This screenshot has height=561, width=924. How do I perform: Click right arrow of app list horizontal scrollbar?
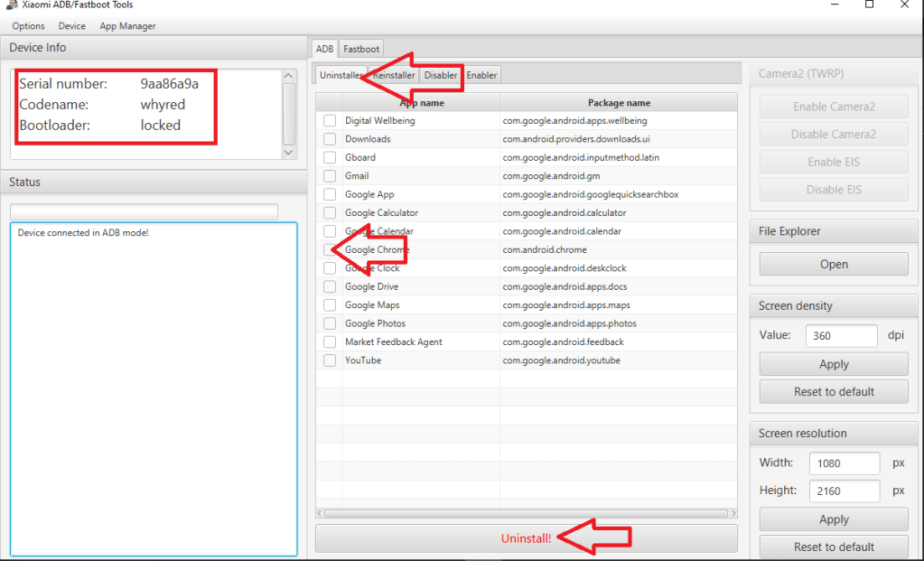click(731, 513)
